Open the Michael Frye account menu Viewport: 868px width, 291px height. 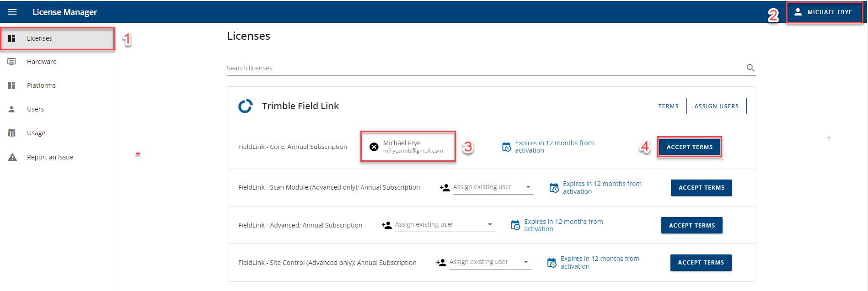[x=824, y=12]
